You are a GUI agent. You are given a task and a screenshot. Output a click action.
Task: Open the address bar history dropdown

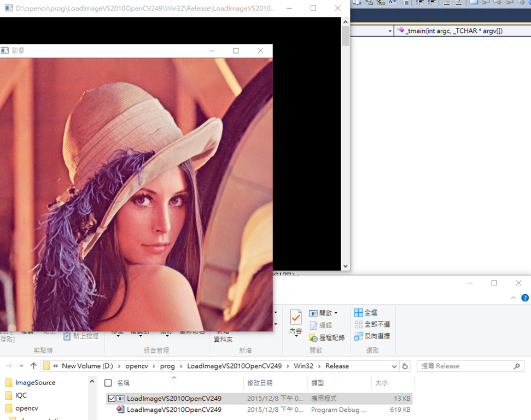394,366
